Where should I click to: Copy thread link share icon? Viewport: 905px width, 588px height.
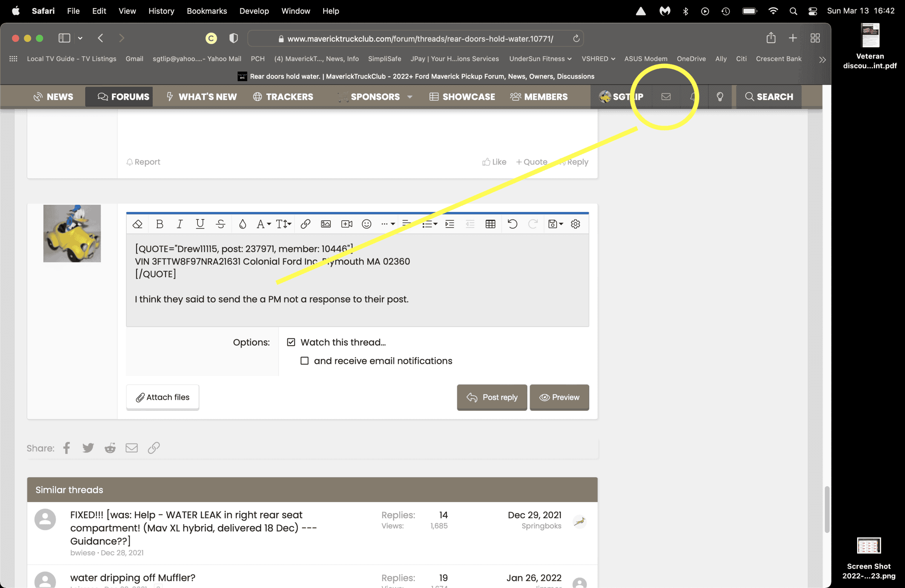coord(153,448)
